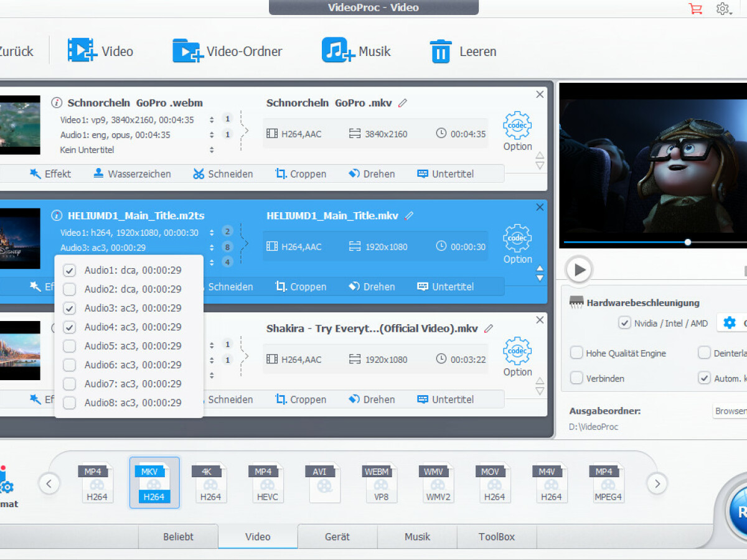Image resolution: width=747 pixels, height=560 pixels.
Task: Open the audio track selector for Schnorcheln GoPro
Action: click(x=212, y=134)
